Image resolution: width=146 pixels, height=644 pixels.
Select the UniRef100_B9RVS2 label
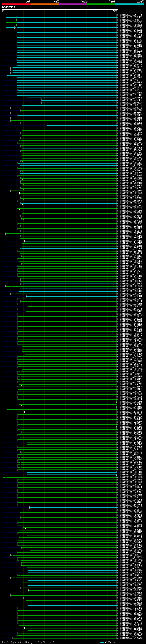[131, 22]
